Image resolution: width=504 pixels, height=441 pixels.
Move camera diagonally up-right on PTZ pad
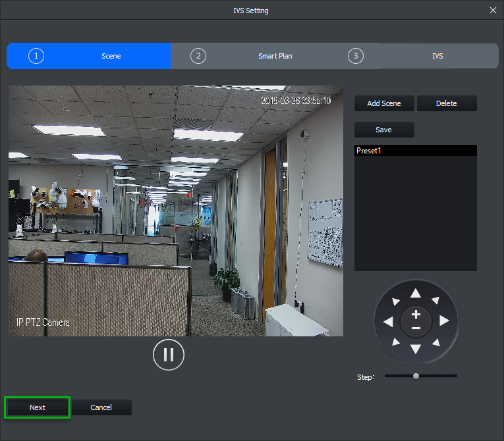coord(435,301)
